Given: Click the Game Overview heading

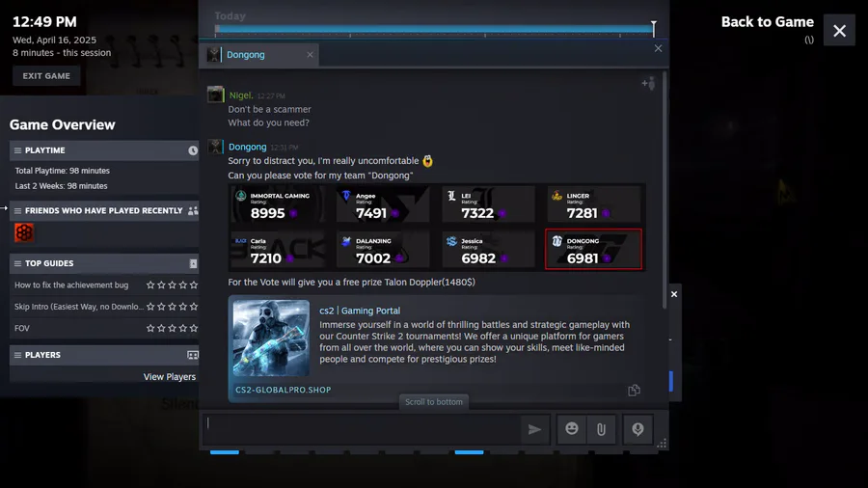Looking at the screenshot, I should (63, 125).
